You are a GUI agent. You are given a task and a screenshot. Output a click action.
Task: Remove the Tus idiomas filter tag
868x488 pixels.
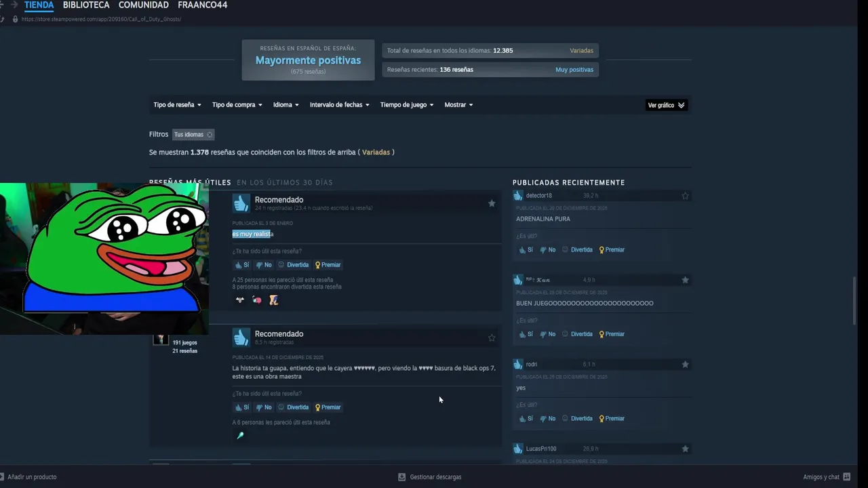(x=210, y=135)
